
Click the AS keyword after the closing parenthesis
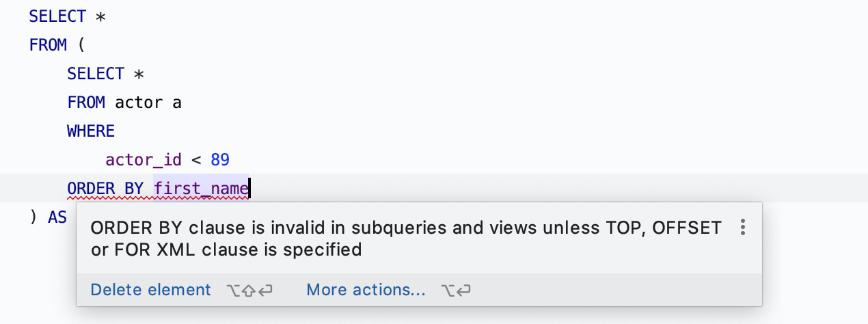[x=57, y=217]
